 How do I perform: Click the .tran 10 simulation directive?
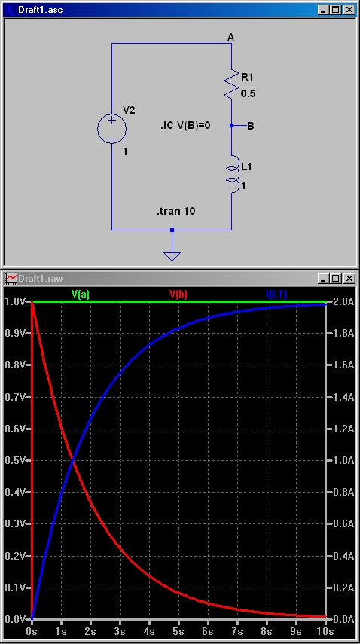[175, 211]
